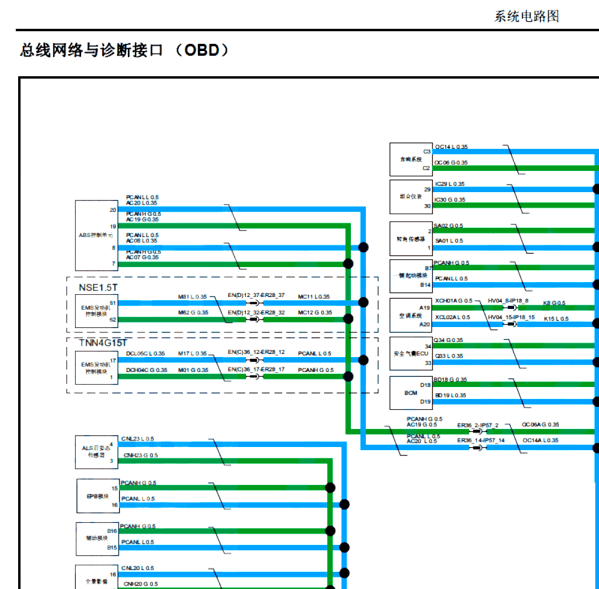Image resolution: width=599 pixels, height=589 pixels.
Task: Click wire label IC29 L 0.35
Action: click(x=450, y=184)
